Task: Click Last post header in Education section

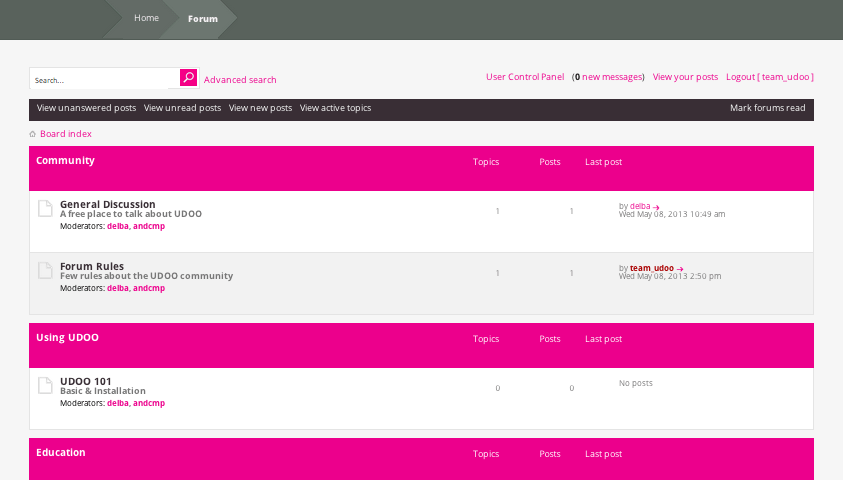Action: [x=603, y=454]
